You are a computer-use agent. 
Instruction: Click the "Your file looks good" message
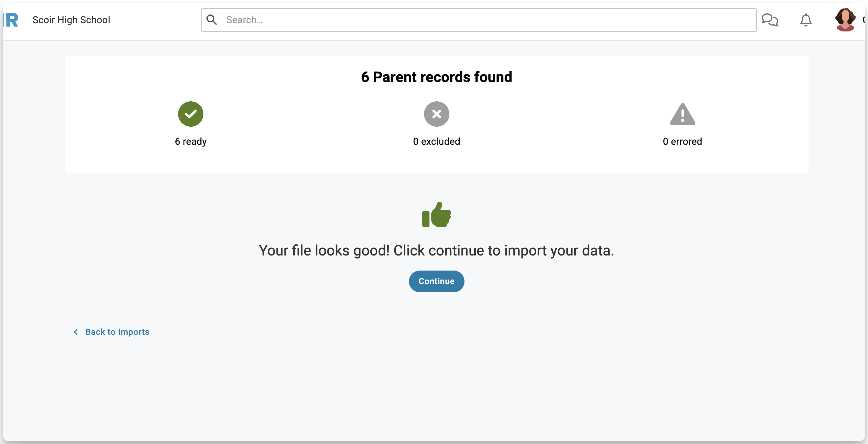click(436, 251)
